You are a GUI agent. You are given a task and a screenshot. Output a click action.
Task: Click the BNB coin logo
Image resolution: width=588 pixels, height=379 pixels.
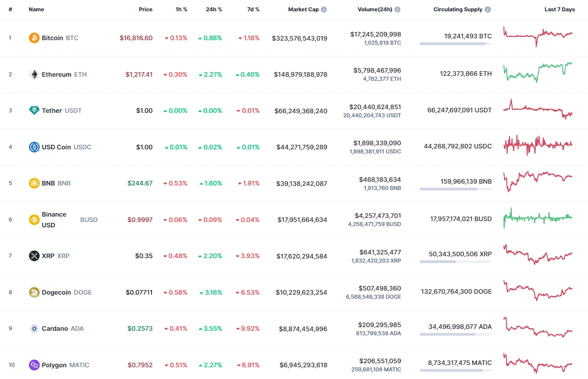33,183
